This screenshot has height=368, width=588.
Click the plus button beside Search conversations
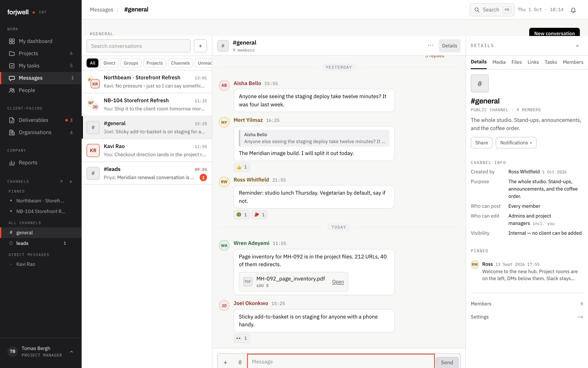[200, 46]
